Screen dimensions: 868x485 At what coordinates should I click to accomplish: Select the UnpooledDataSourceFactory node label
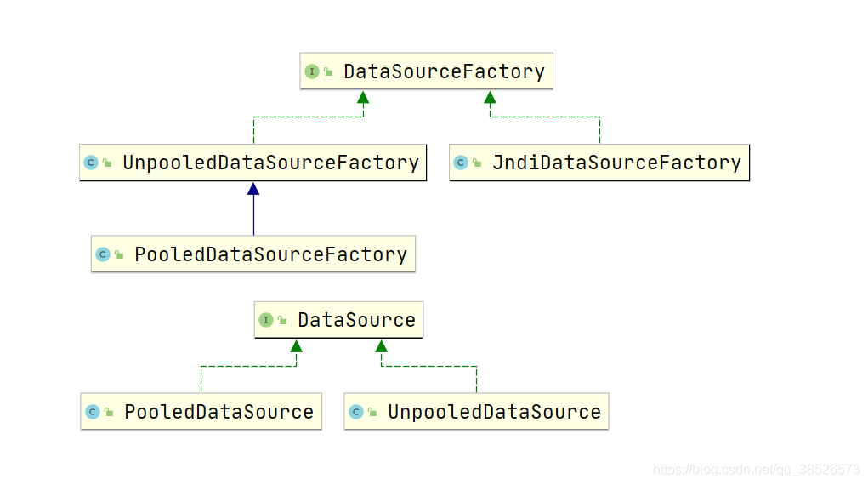tap(270, 163)
